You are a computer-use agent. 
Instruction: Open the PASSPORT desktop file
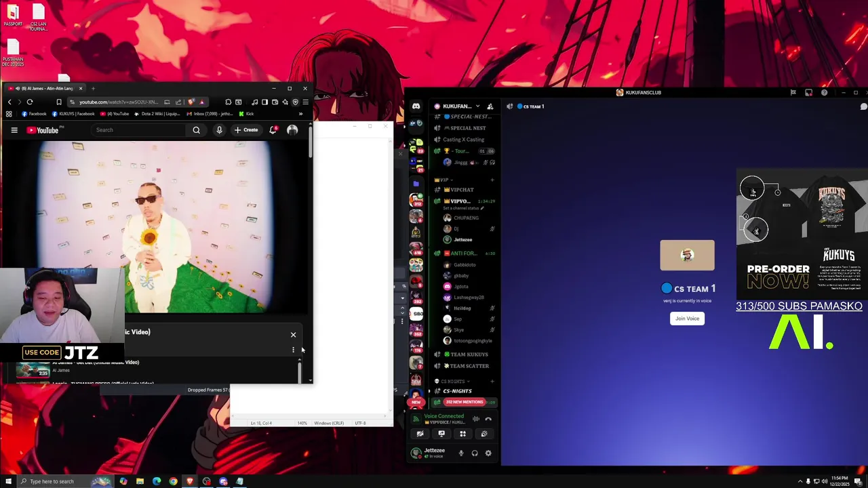tap(13, 16)
